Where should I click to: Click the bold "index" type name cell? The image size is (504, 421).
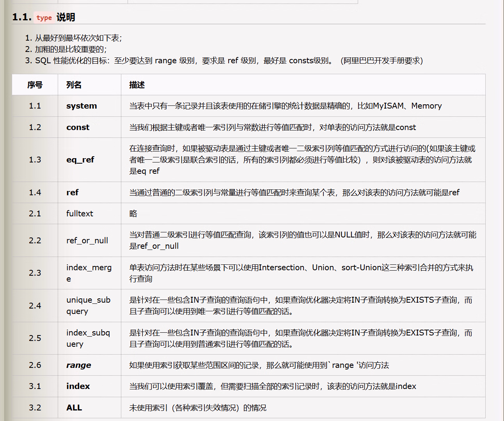point(78,386)
